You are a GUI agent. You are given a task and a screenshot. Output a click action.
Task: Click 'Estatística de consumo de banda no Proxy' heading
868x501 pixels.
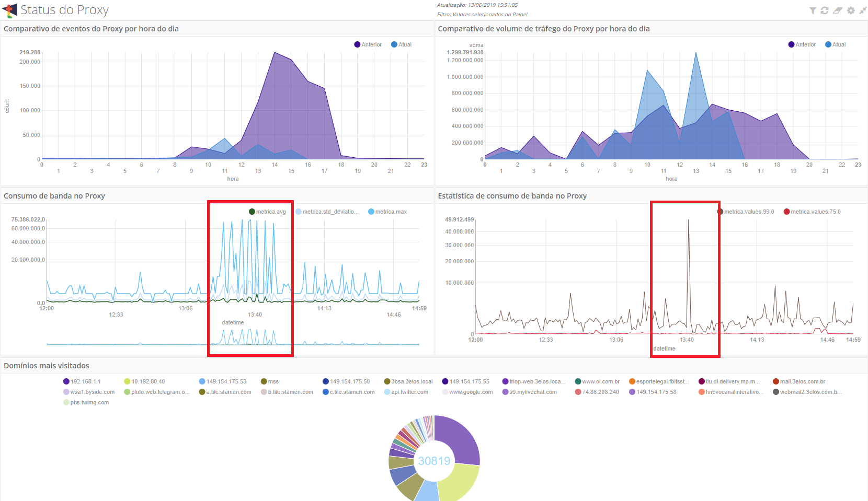point(512,196)
